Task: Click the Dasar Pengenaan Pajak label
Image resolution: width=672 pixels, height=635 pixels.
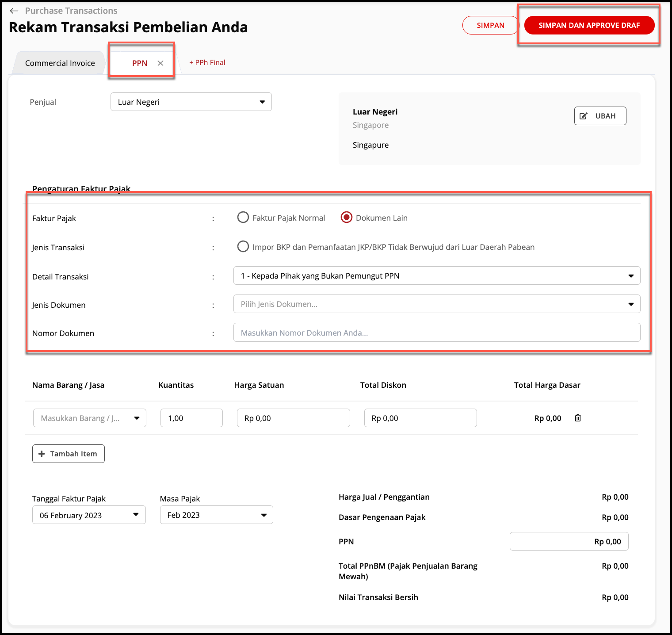Action: (x=382, y=517)
